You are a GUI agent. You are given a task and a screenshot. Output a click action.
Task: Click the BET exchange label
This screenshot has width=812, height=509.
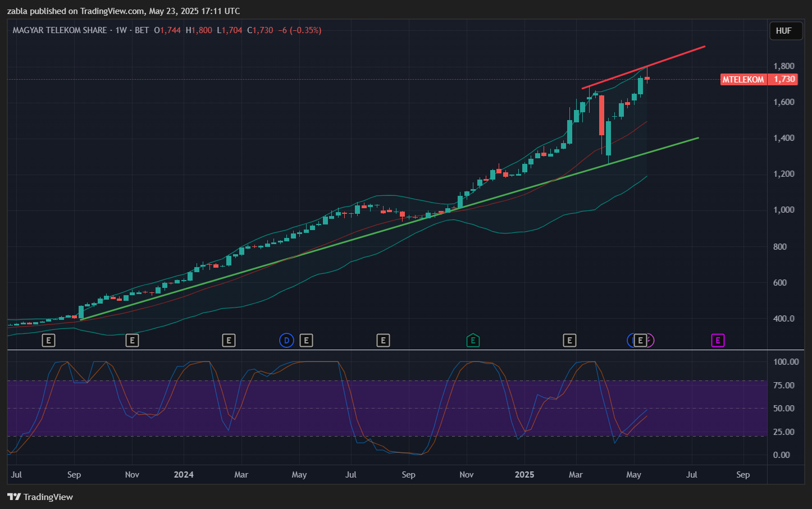(x=142, y=30)
